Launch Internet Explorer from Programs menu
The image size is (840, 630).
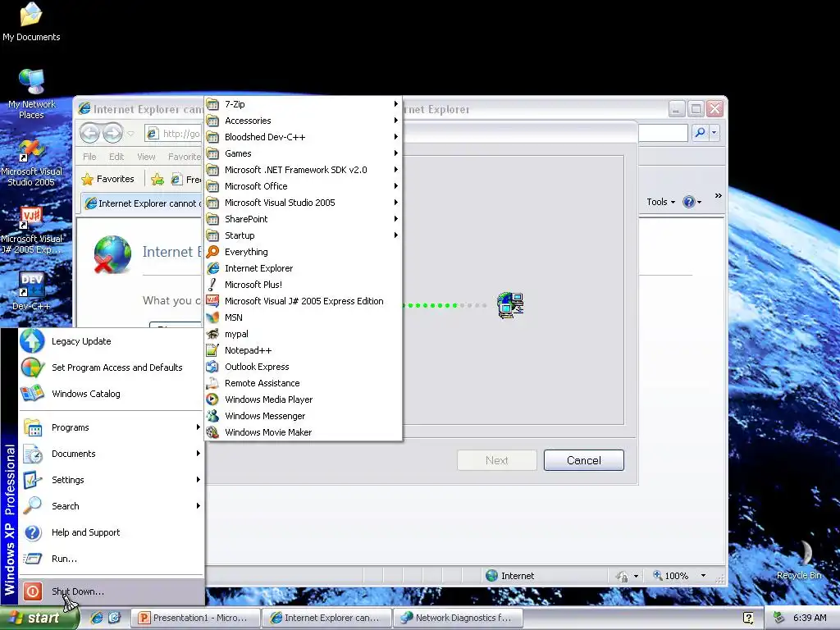304,268
